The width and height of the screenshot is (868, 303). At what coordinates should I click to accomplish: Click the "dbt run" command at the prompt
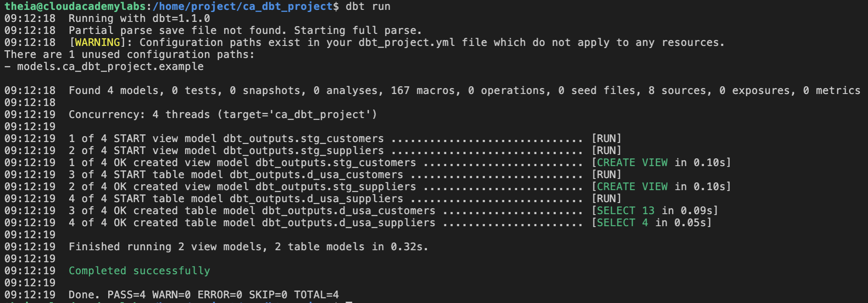(368, 6)
